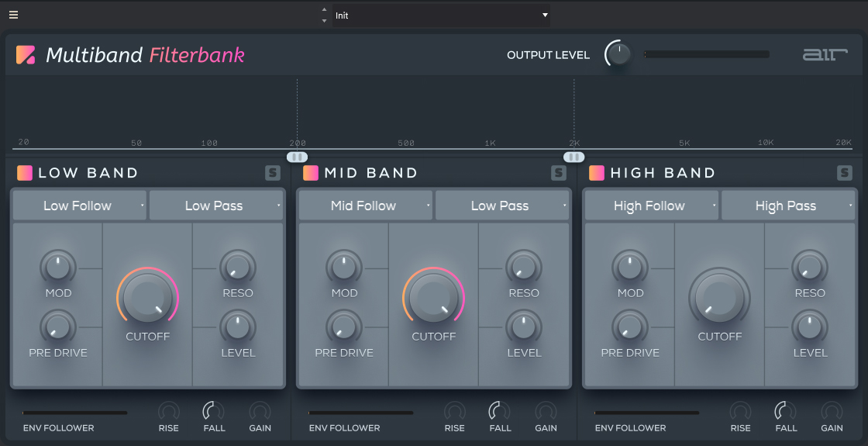The image size is (868, 446).
Task: Click the Output Level knob
Action: 618,54
